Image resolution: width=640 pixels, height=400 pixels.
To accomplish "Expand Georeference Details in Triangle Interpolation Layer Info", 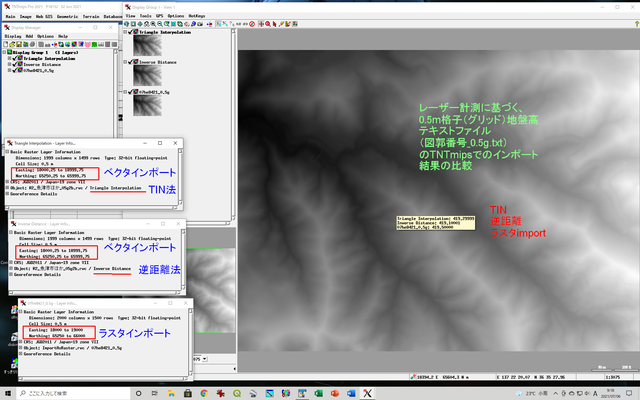I will pyautogui.click(x=7, y=194).
